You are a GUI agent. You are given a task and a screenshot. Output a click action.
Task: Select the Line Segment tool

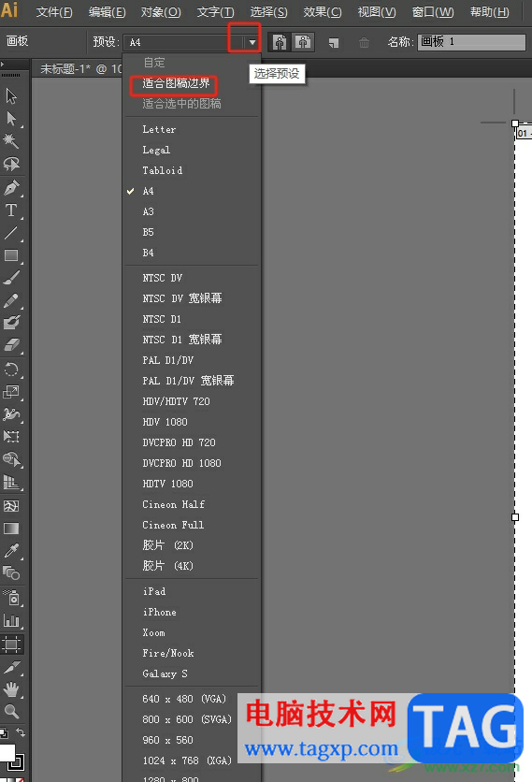click(x=11, y=233)
